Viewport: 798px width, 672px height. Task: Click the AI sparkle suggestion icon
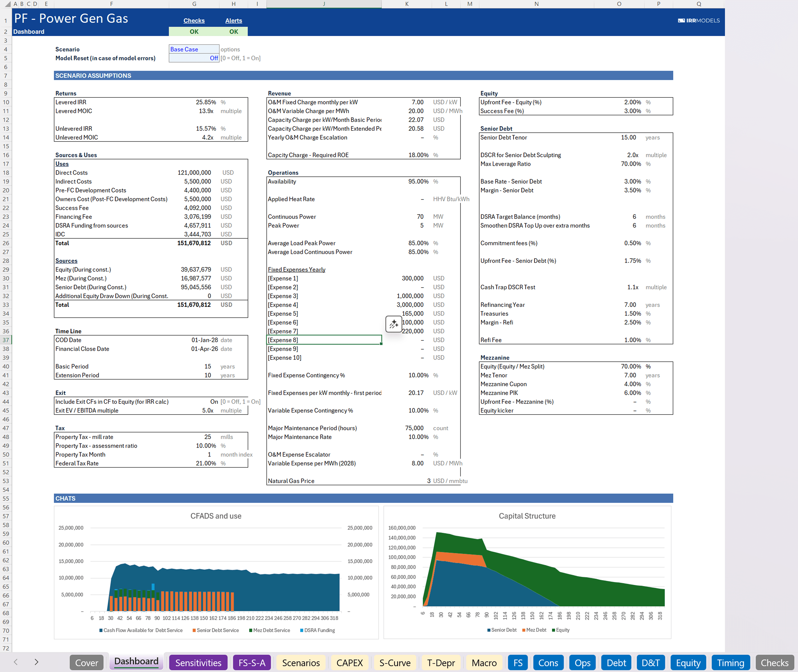[393, 324]
